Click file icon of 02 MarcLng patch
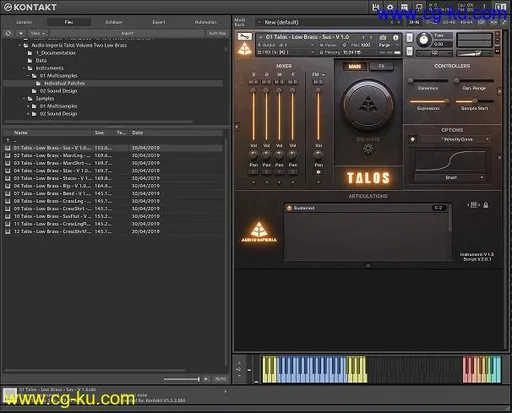The width and height of the screenshot is (512, 413). pos(8,155)
